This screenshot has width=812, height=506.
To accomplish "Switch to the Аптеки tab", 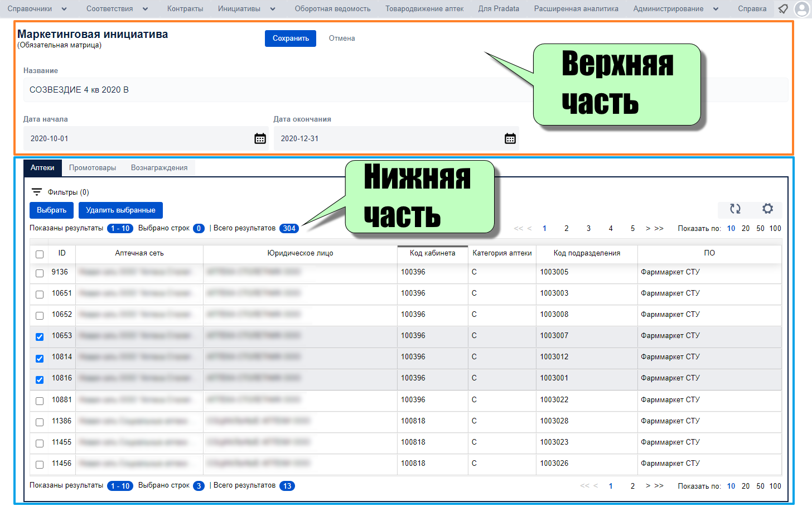I will [x=42, y=167].
